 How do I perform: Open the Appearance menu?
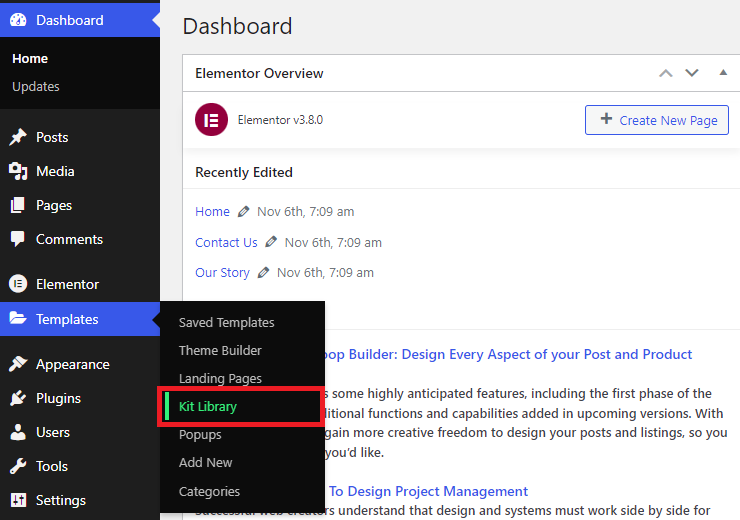[80, 364]
